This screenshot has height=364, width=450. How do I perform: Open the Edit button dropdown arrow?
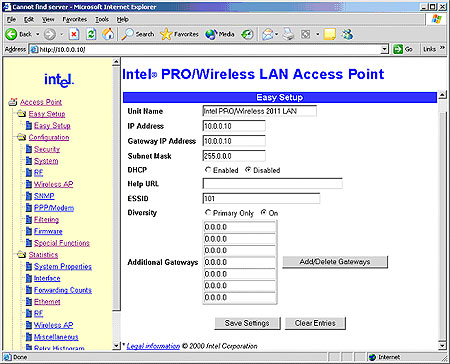point(317,34)
